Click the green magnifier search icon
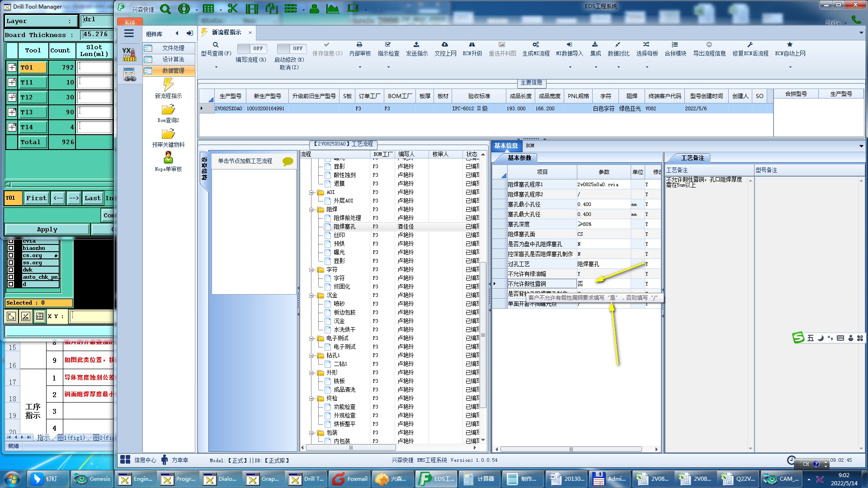Screen dimensions: 868x488 click(x=165, y=9)
